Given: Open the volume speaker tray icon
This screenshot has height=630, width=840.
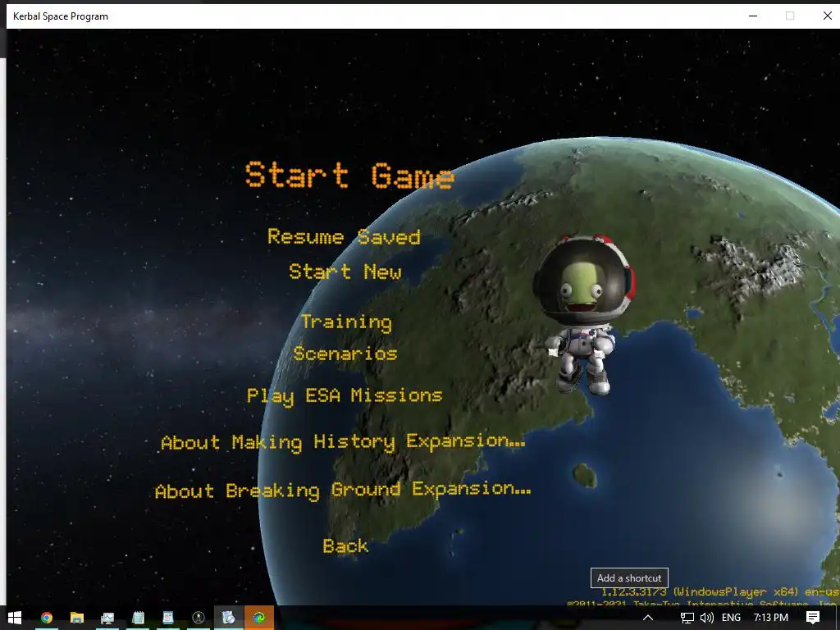Looking at the screenshot, I should click(x=706, y=618).
